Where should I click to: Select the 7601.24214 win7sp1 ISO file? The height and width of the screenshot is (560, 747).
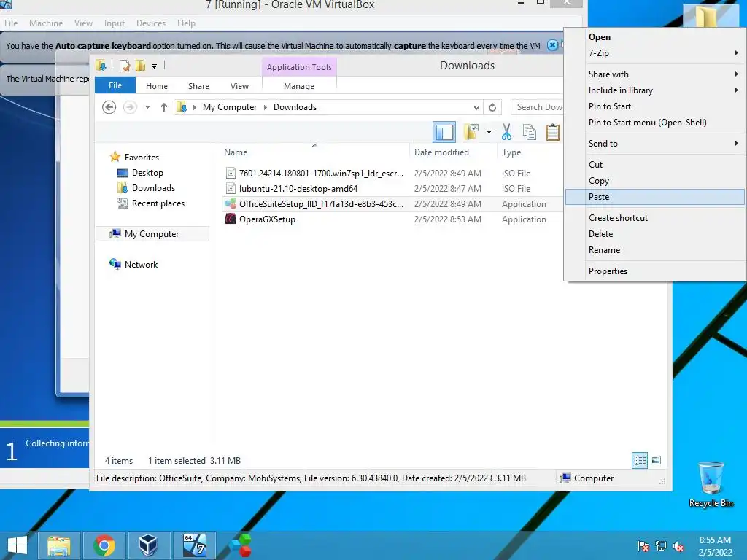321,174
